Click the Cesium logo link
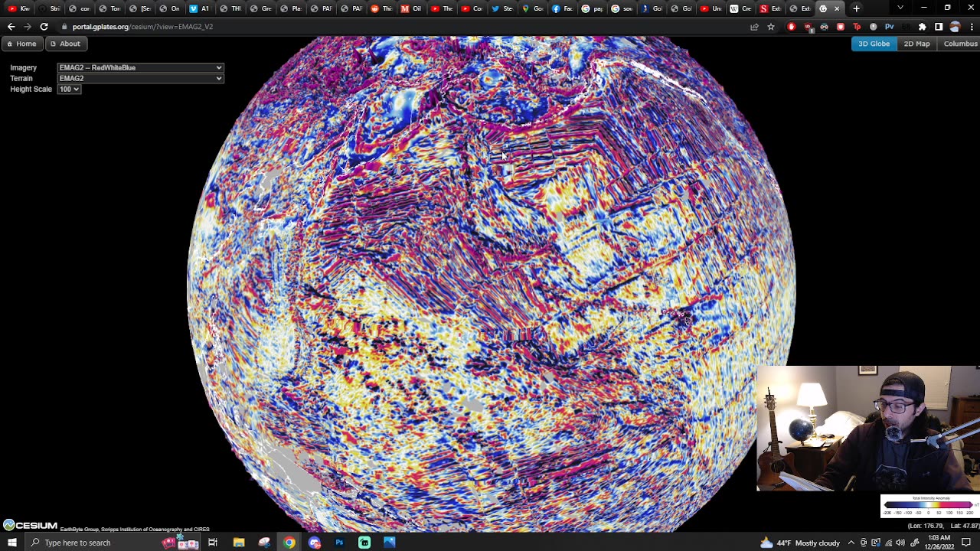This screenshot has height=551, width=980. (x=30, y=525)
